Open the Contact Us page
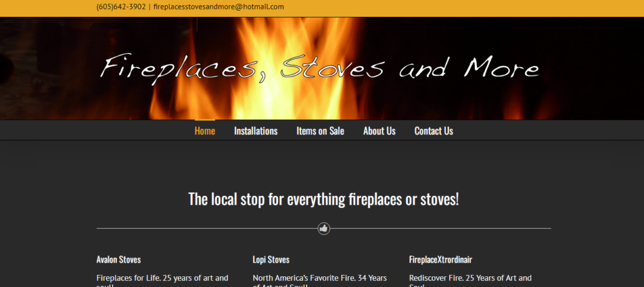 434,131
